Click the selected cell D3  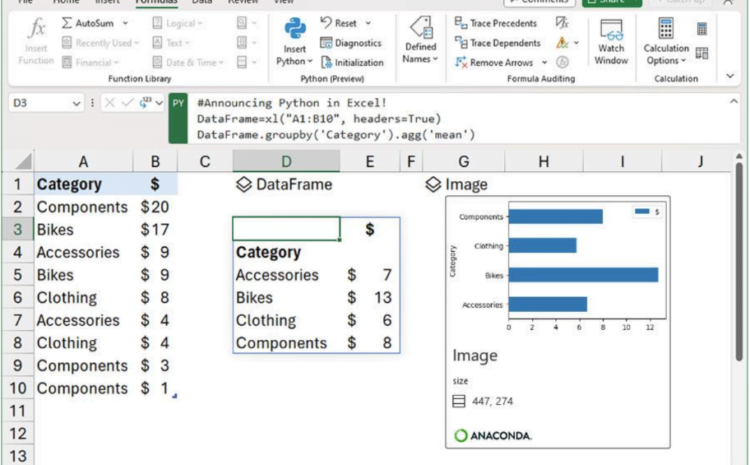[286, 229]
